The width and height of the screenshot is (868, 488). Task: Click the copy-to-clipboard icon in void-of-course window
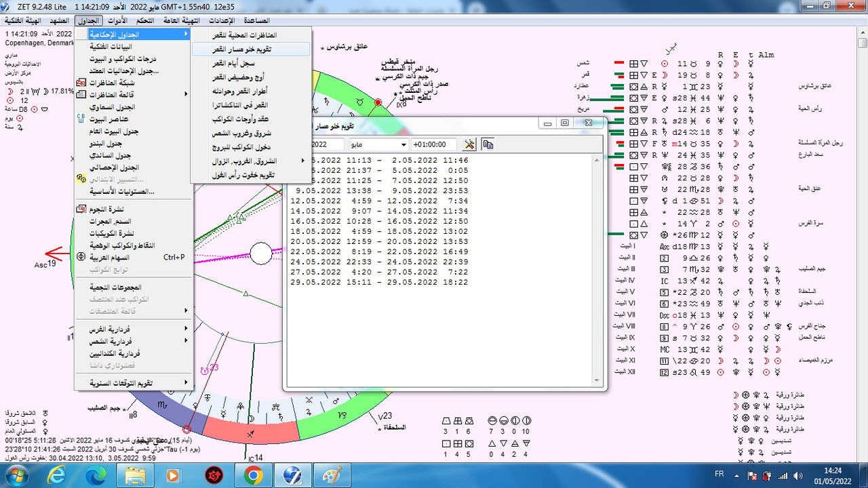pyautogui.click(x=488, y=144)
